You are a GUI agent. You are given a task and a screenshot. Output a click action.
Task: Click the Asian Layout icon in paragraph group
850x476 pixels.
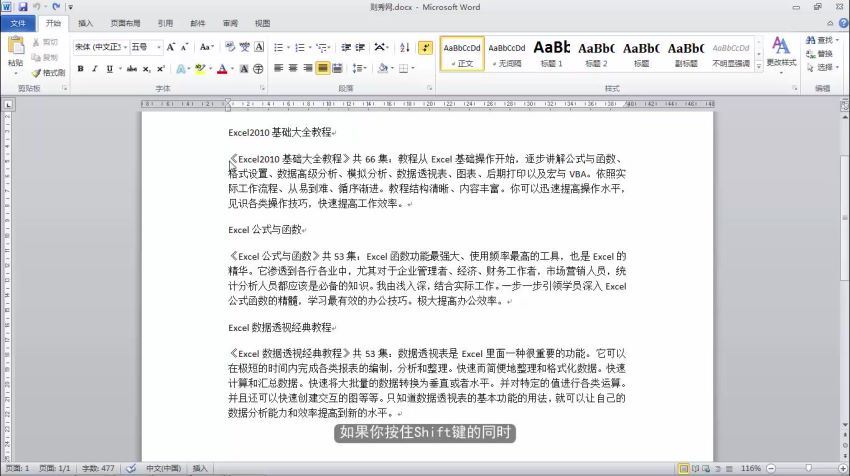(379, 48)
